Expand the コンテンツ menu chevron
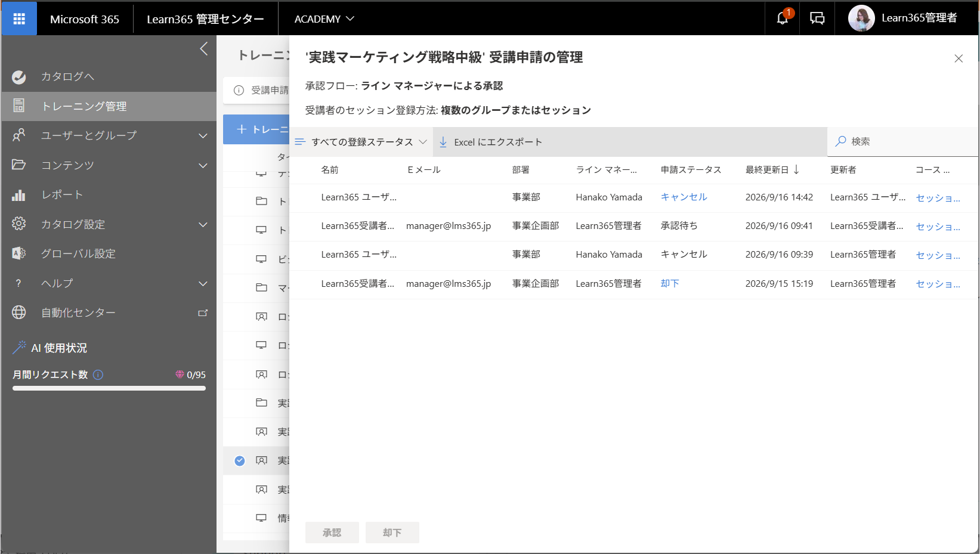Screen dimensions: 980x554 203,165
